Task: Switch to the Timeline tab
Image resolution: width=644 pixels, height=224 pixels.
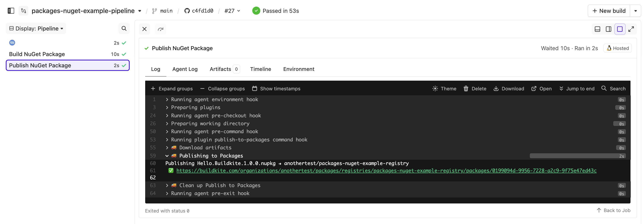Action: pos(260,69)
